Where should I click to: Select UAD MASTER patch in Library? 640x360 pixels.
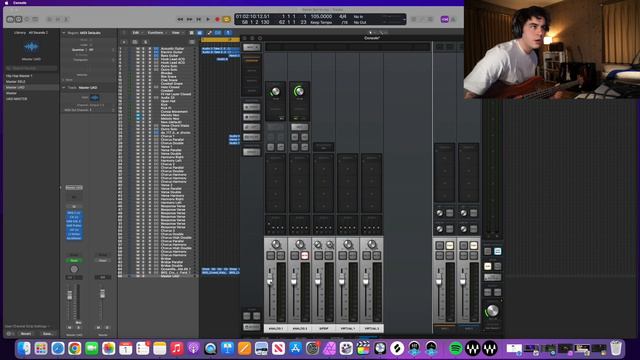[16, 99]
